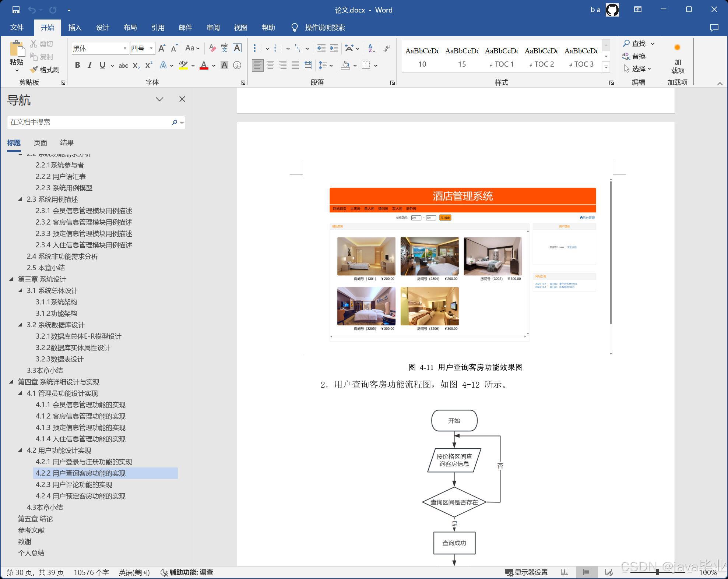Open the 引用 ribbon tab

click(158, 28)
